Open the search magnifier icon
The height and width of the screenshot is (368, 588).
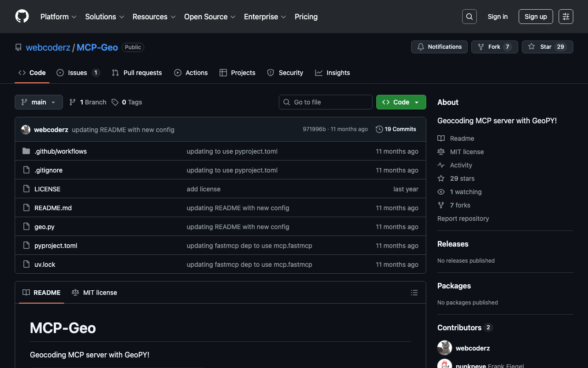pos(469,17)
